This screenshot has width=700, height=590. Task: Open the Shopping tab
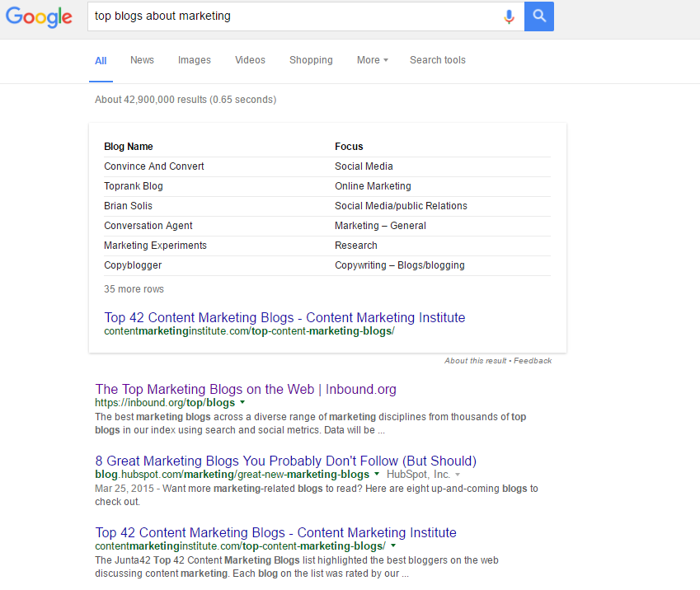point(311,60)
